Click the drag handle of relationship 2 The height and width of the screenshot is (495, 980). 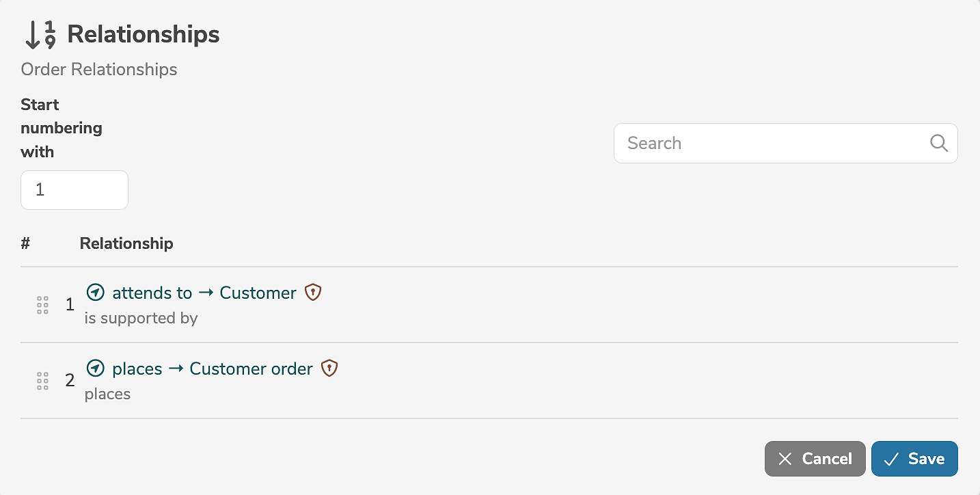pyautogui.click(x=42, y=381)
